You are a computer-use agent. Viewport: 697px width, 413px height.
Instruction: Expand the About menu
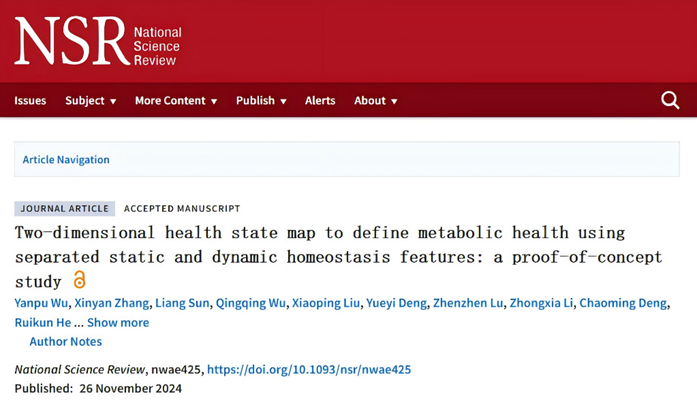[375, 101]
